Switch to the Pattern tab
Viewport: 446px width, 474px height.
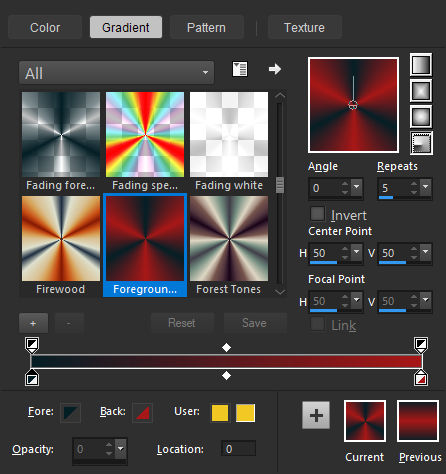206,28
